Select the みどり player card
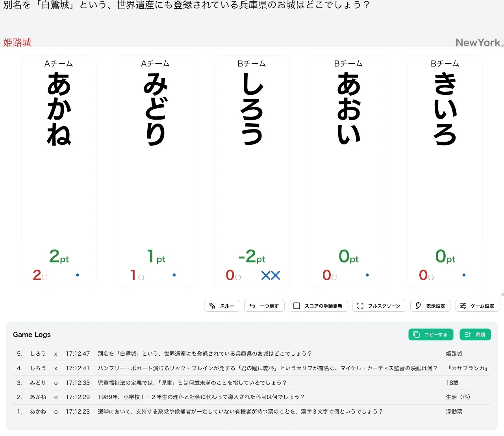Screen dimensions: 504x436 coord(156,172)
